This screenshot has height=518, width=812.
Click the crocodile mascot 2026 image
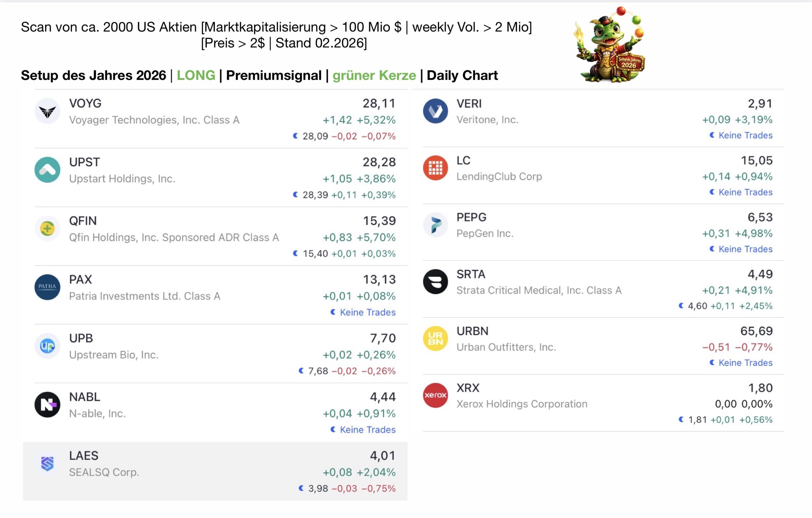click(x=610, y=44)
